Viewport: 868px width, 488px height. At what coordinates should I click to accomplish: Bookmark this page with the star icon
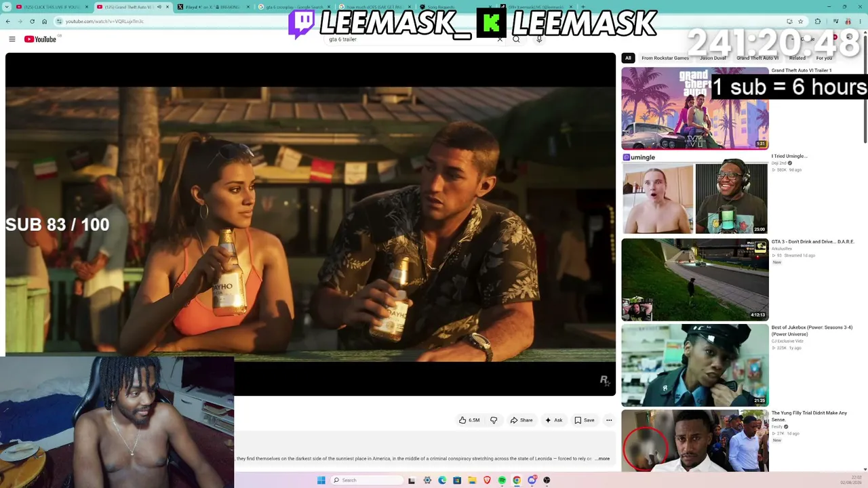click(x=800, y=21)
